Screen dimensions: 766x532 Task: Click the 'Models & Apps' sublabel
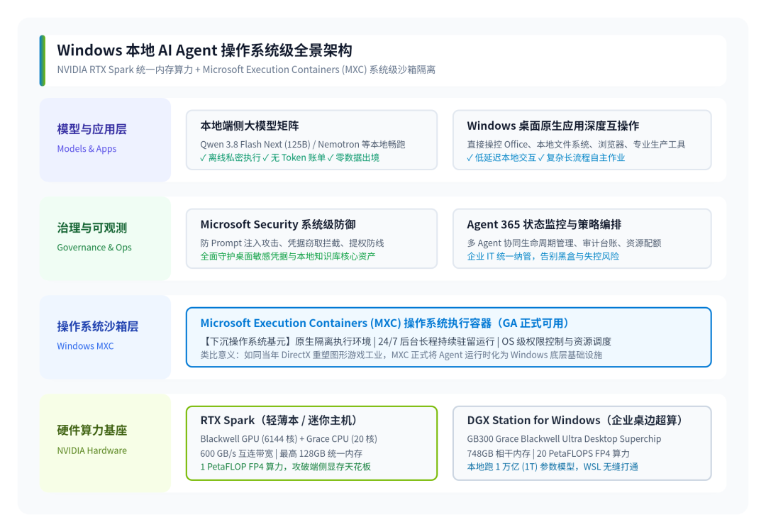(87, 148)
